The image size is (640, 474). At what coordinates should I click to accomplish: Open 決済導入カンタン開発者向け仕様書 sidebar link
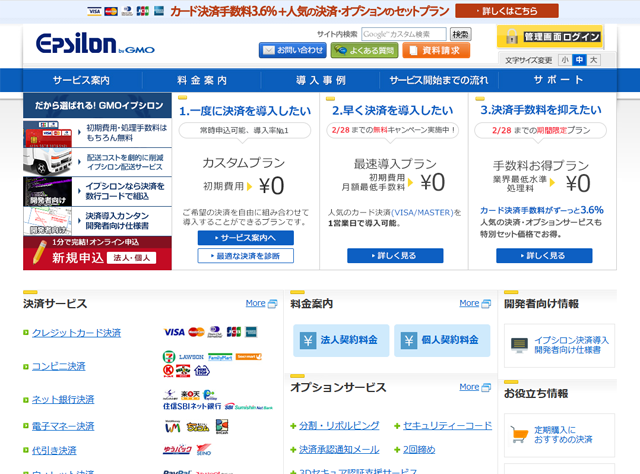(x=117, y=220)
